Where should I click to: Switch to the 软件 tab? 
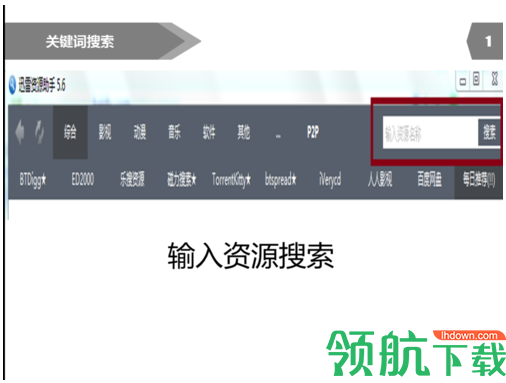pyautogui.click(x=209, y=132)
